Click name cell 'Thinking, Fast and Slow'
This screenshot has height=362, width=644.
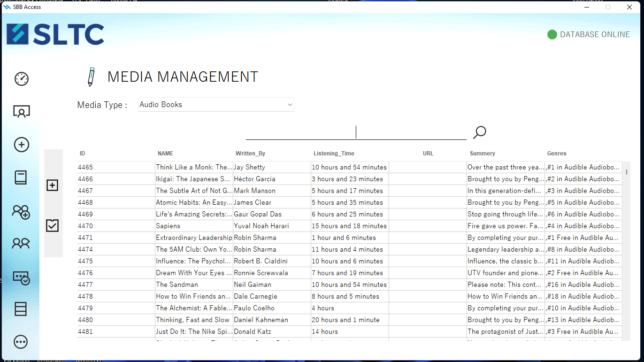tap(194, 320)
